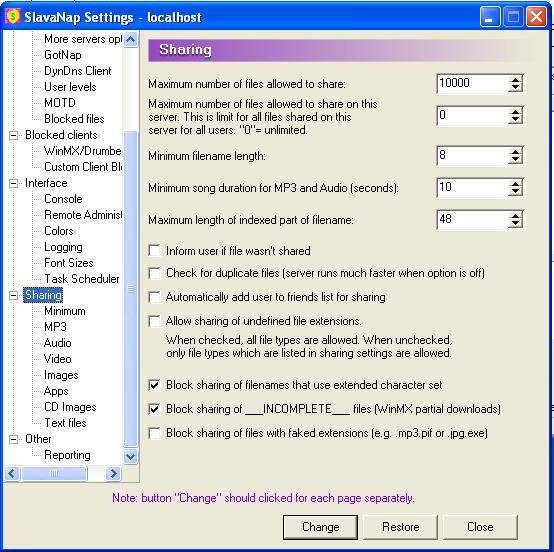Image resolution: width=554 pixels, height=552 pixels.
Task: Click the server-wide file limit input field
Action: coord(473,115)
